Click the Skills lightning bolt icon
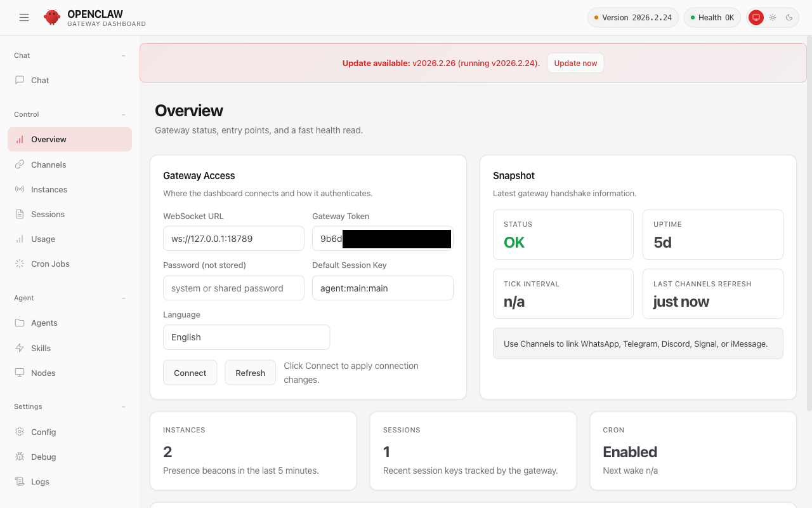 tap(20, 348)
